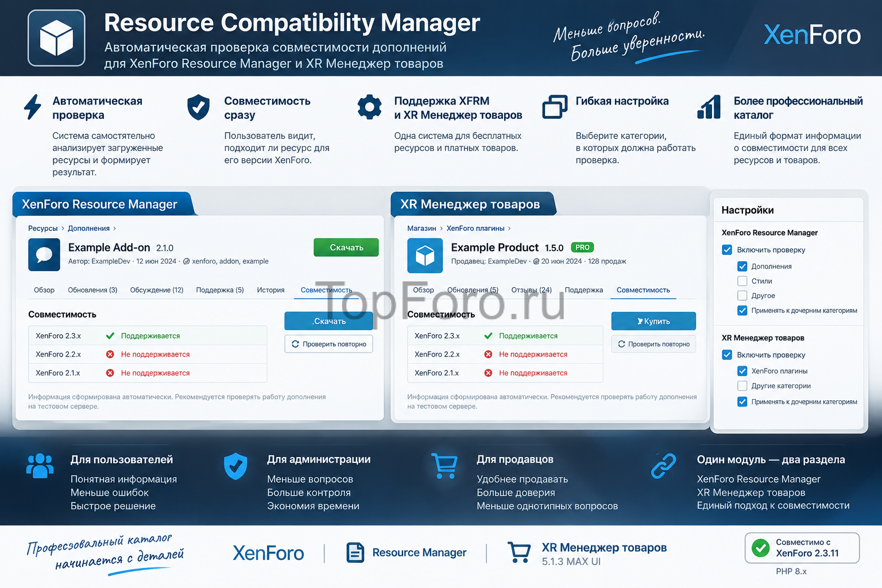This screenshot has height=588, width=882.
Task: Click Проверить повторно in Resource Manager panel
Action: point(328,344)
